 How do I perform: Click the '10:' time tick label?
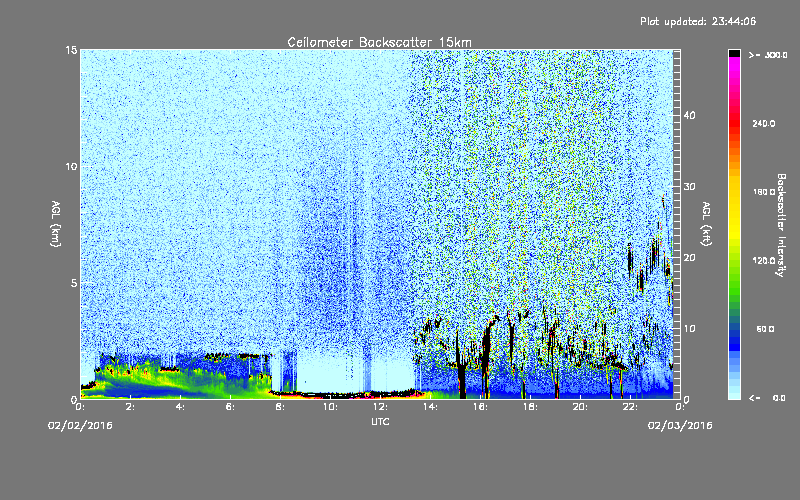[330, 407]
